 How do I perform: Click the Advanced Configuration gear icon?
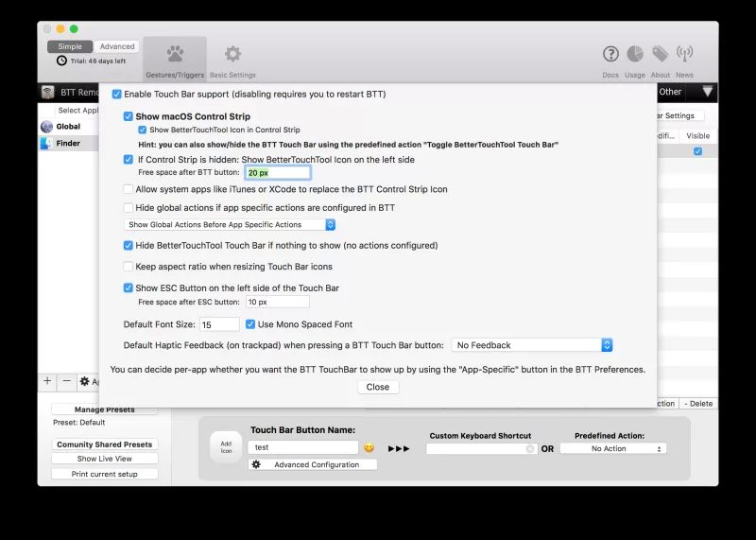coord(256,464)
